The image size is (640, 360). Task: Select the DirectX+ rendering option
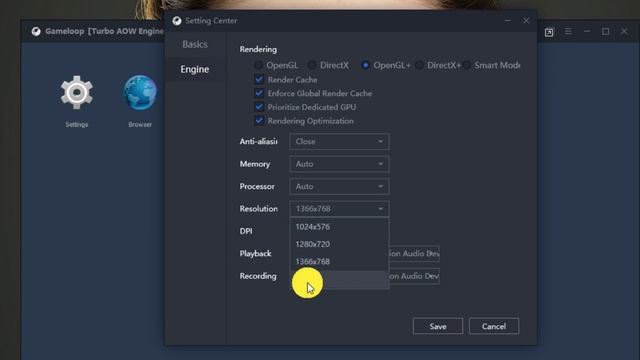pyautogui.click(x=419, y=65)
